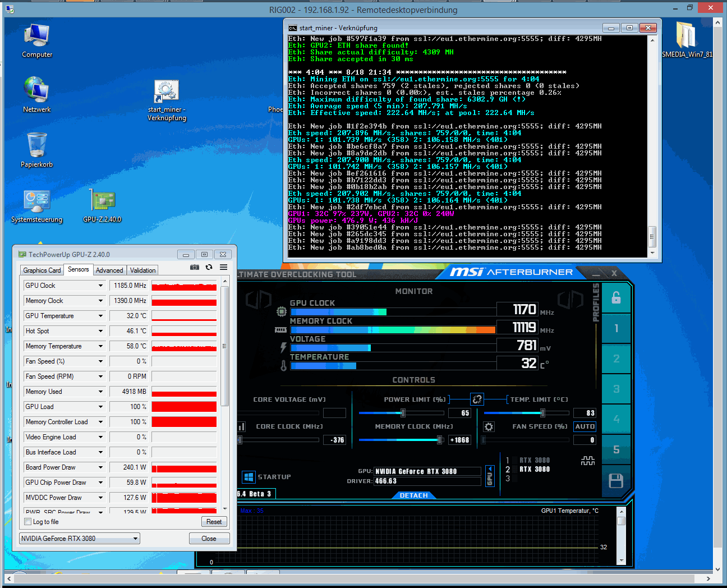
Task: Switch to Advanced tab
Action: pyautogui.click(x=109, y=270)
